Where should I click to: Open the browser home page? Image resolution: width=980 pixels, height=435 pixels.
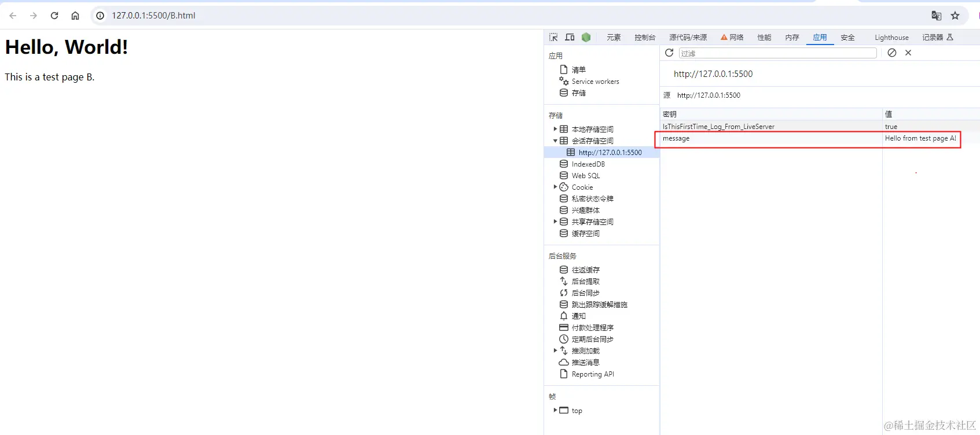pos(75,16)
